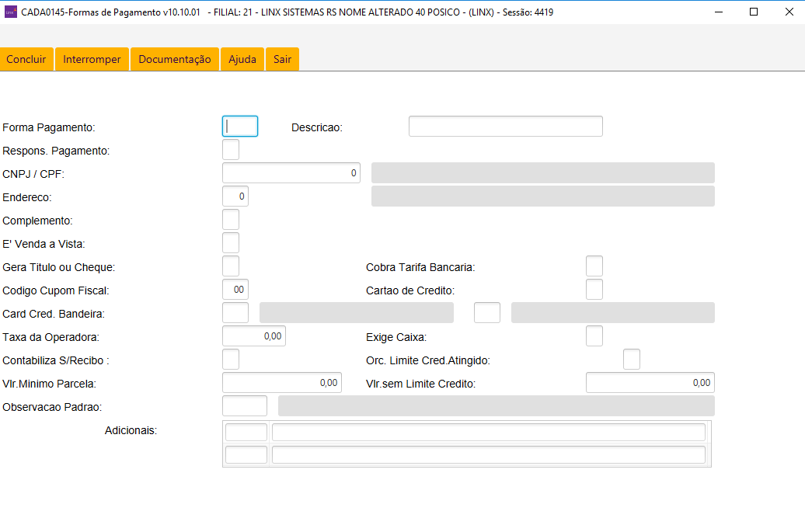Image resolution: width=805 pixels, height=532 pixels.
Task: Click the first Adicionais description cell
Action: click(488, 432)
